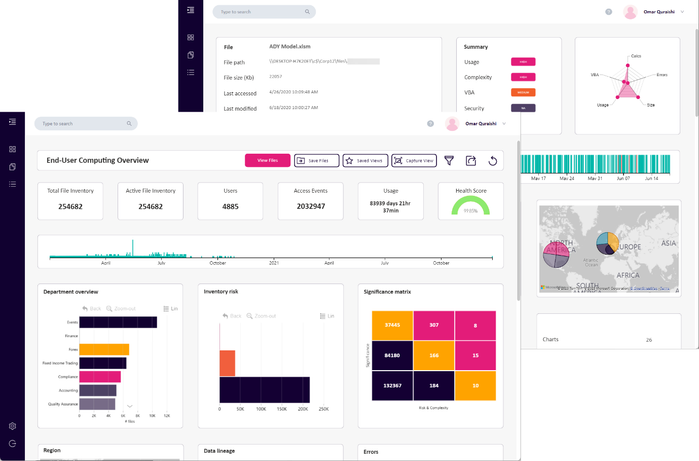Toggle Lin scale on Department overview chart
Screen dimensions: 699x461
point(170,309)
